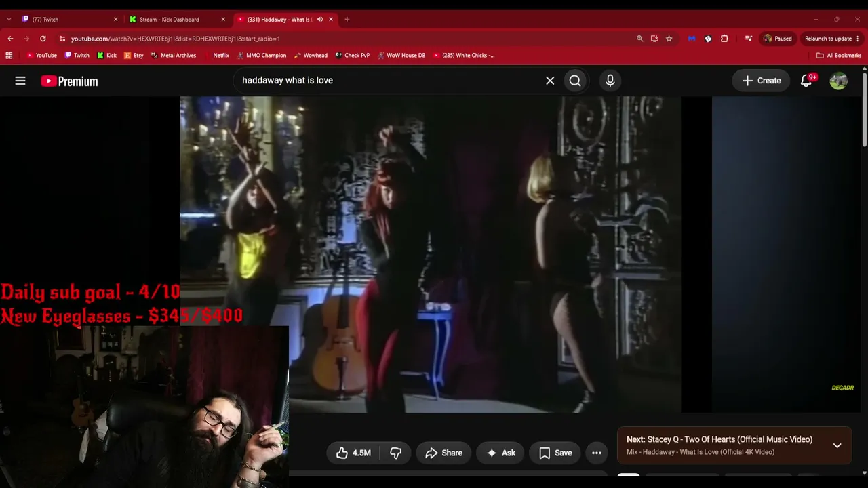Go forward in browser history
Viewport: 868px width, 488px height.
pos(26,39)
